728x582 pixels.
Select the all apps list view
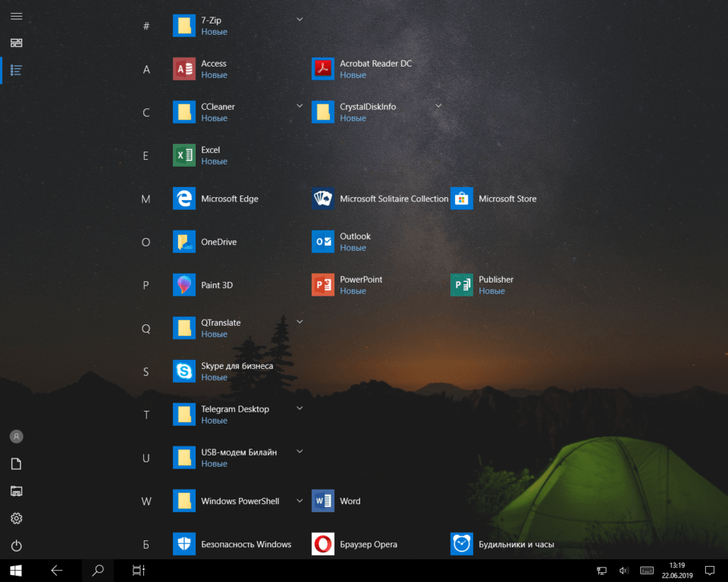(x=16, y=70)
